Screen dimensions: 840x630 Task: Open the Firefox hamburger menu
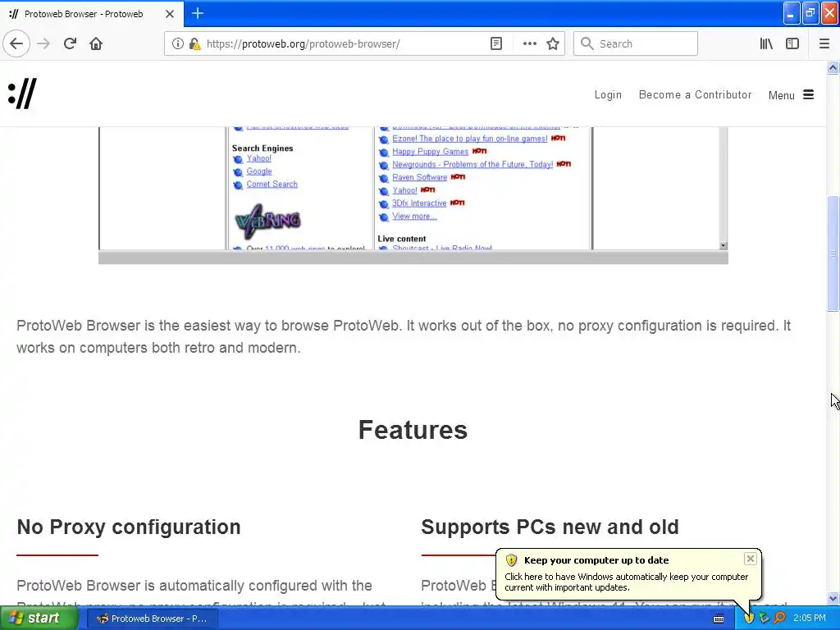point(824,43)
